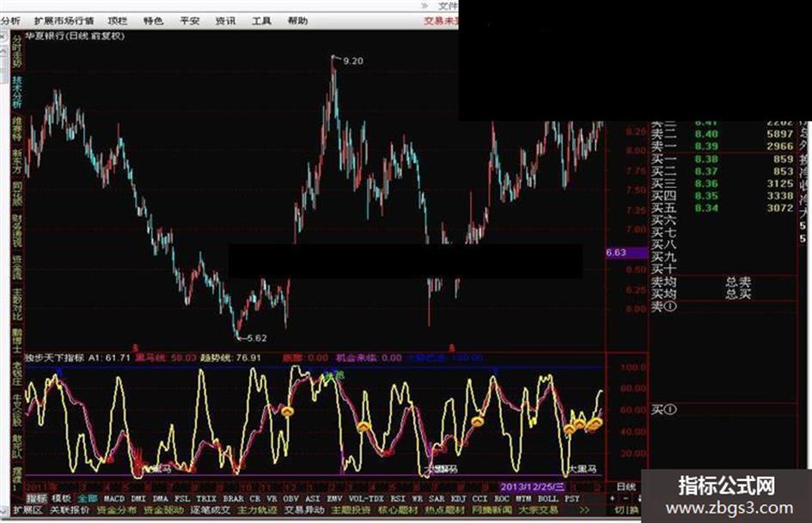
Task: Click the 买五 price 8.34
Action: coord(706,208)
